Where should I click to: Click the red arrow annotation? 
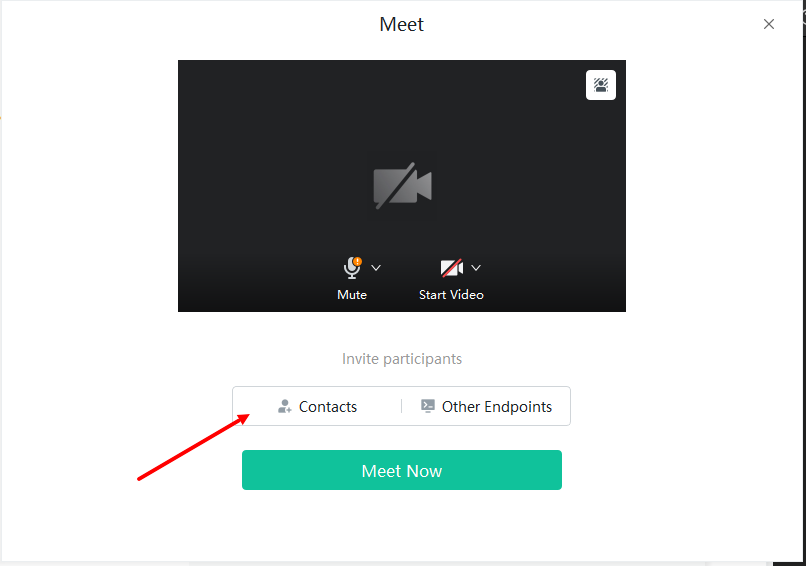click(193, 447)
